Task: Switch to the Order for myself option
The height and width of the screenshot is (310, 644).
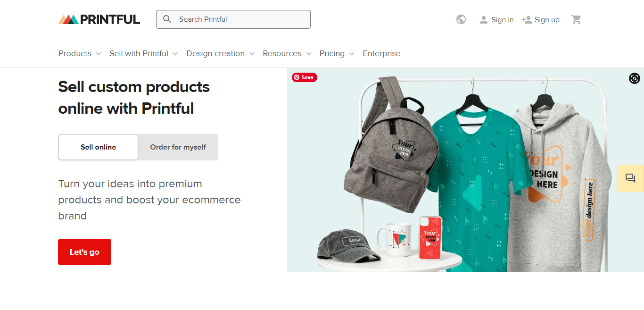Action: click(x=178, y=147)
